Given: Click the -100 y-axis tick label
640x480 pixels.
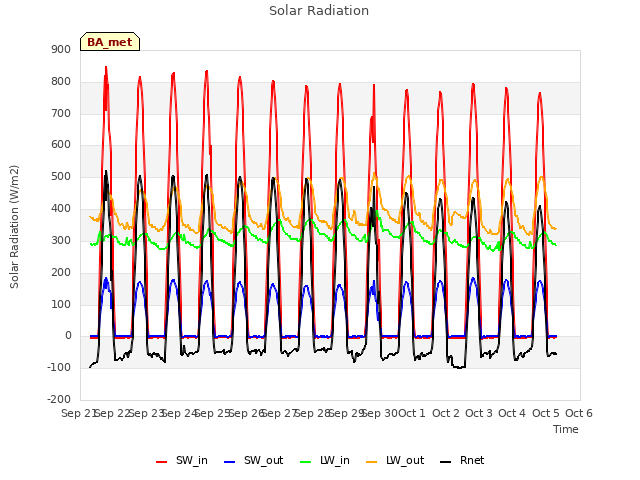Looking at the screenshot, I should pyautogui.click(x=59, y=367).
